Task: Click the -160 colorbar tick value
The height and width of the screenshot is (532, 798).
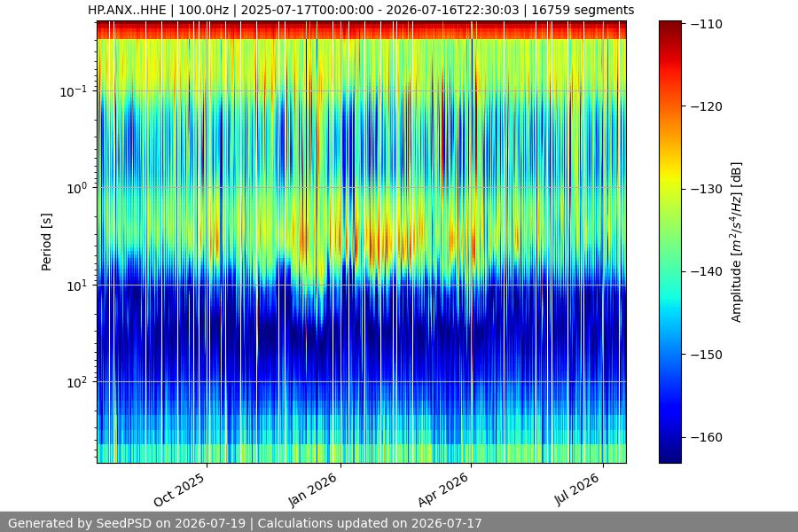Action: [707, 437]
